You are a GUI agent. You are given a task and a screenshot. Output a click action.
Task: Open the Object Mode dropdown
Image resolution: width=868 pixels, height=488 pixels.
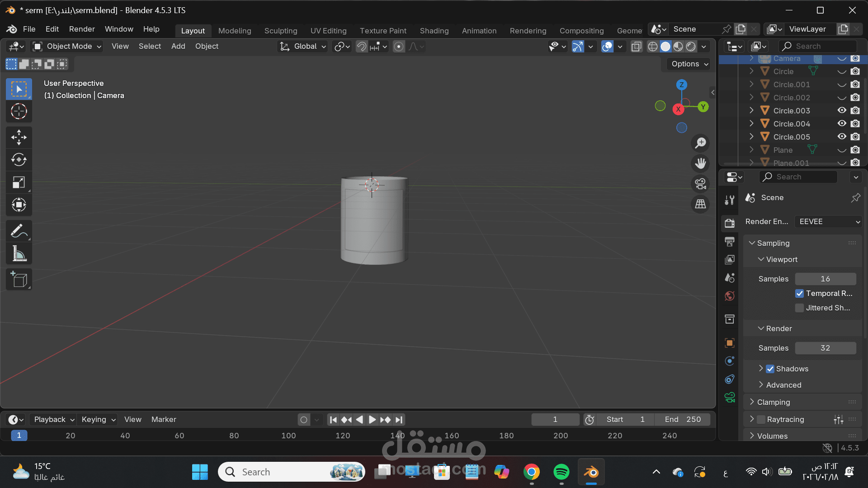tap(68, 46)
